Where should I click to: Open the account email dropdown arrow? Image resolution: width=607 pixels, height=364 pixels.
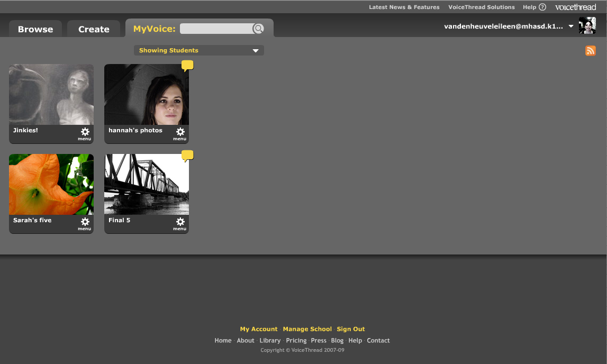coord(571,26)
